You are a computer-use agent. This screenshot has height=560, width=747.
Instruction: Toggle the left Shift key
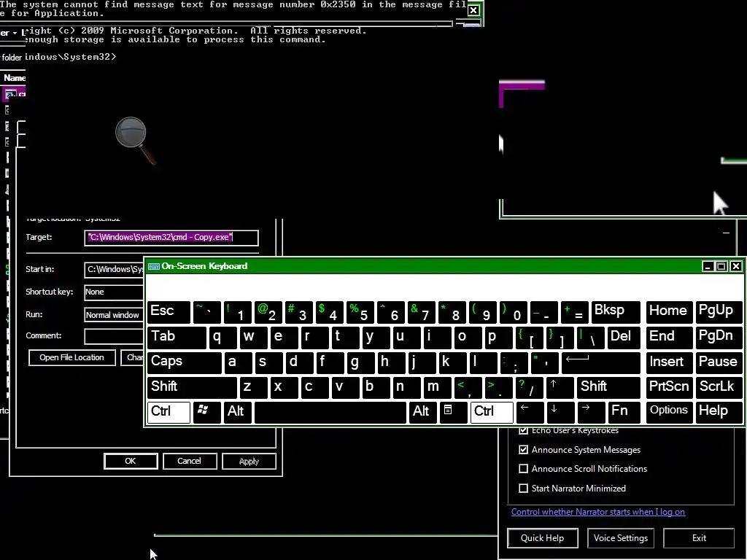tap(192, 387)
